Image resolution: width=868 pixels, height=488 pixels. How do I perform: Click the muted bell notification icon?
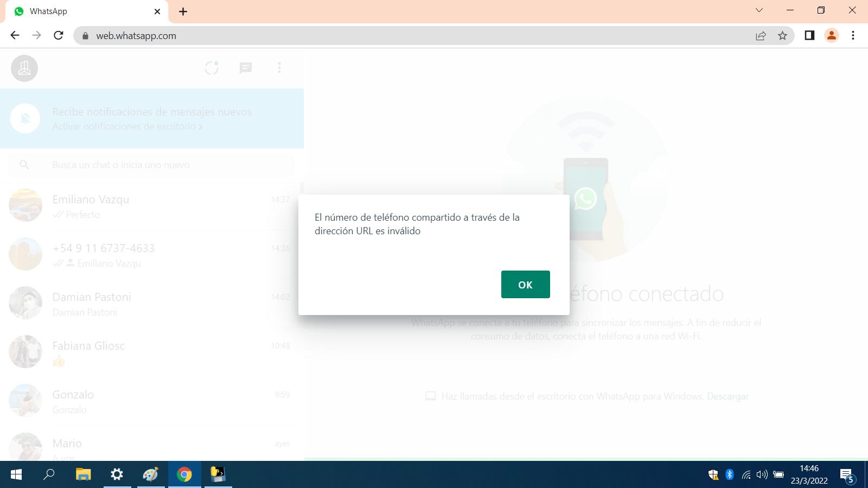click(25, 118)
